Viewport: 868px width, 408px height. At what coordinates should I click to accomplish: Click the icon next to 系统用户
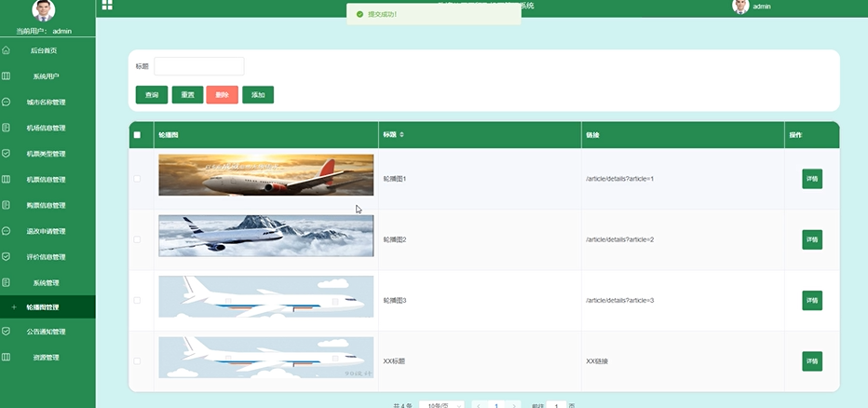tap(7, 76)
